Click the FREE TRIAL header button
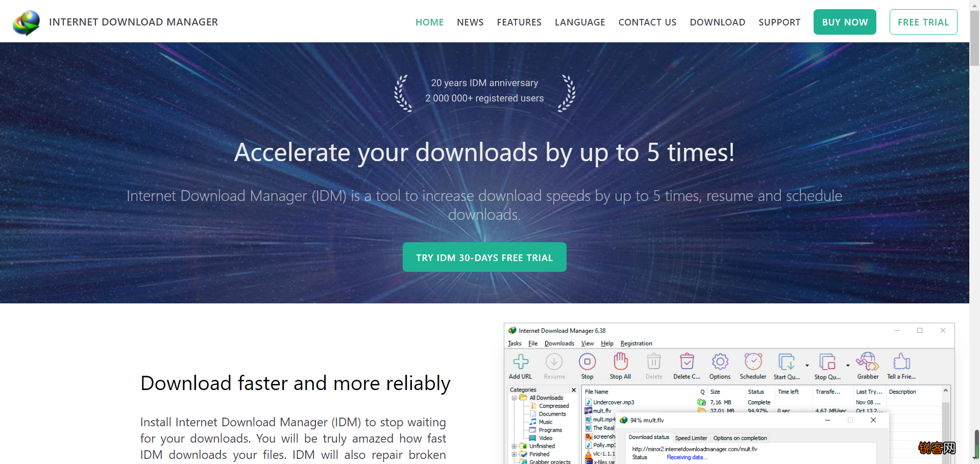The height and width of the screenshot is (464, 980). tap(923, 22)
